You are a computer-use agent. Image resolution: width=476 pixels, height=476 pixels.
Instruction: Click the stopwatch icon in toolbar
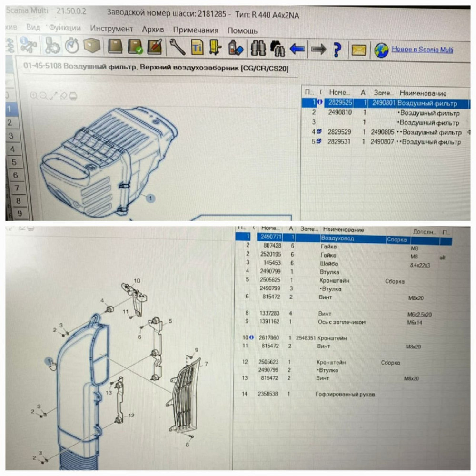click(x=72, y=46)
